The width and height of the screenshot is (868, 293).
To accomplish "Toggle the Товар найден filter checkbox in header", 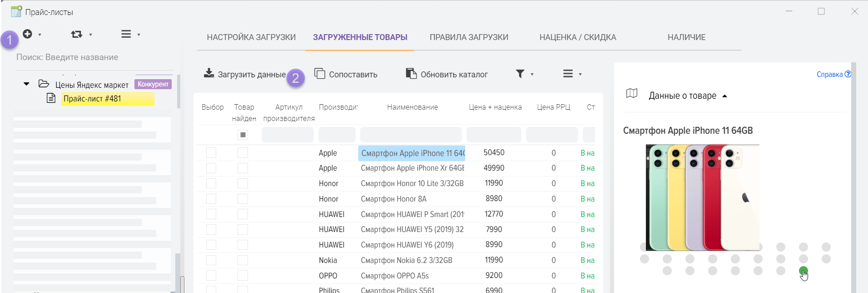I will [x=243, y=135].
